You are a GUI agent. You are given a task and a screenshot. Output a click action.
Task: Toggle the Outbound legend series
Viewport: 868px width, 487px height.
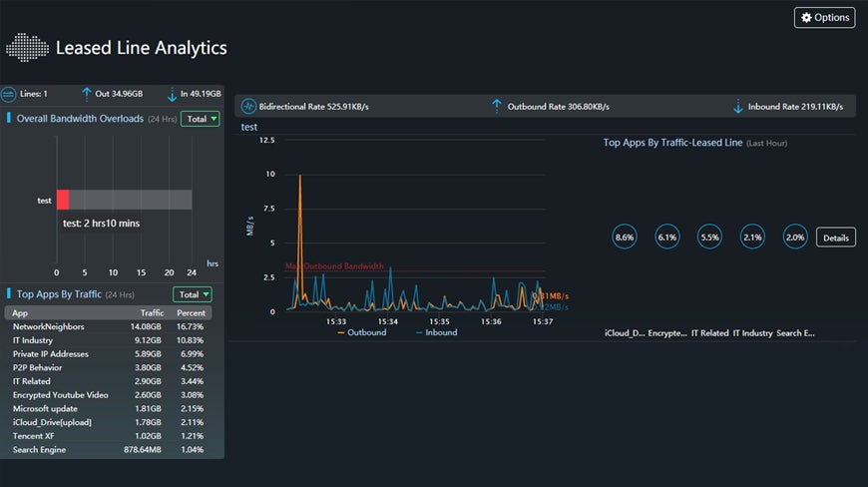pyautogui.click(x=362, y=332)
